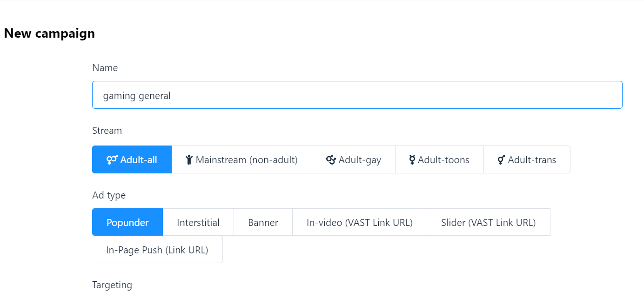Image resolution: width=644 pixels, height=298 pixels.
Task: Pick Adult-trans as the stream
Action: click(532, 160)
